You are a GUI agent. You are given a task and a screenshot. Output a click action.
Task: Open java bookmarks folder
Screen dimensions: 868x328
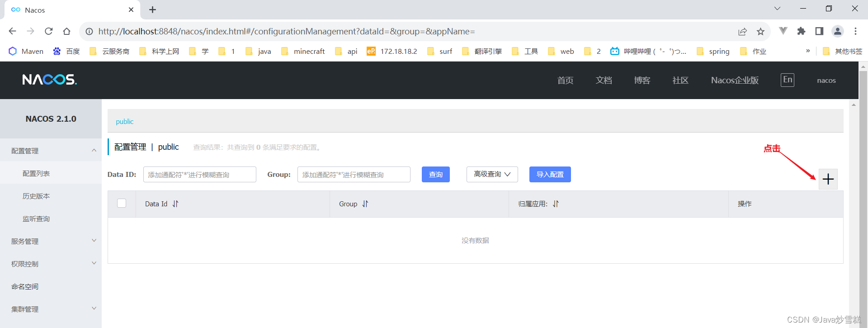point(259,51)
